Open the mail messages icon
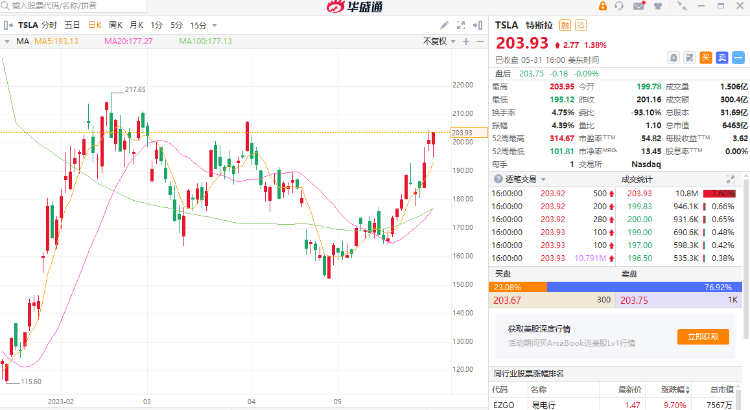Viewport: 750px width, 410px height. (x=639, y=6)
